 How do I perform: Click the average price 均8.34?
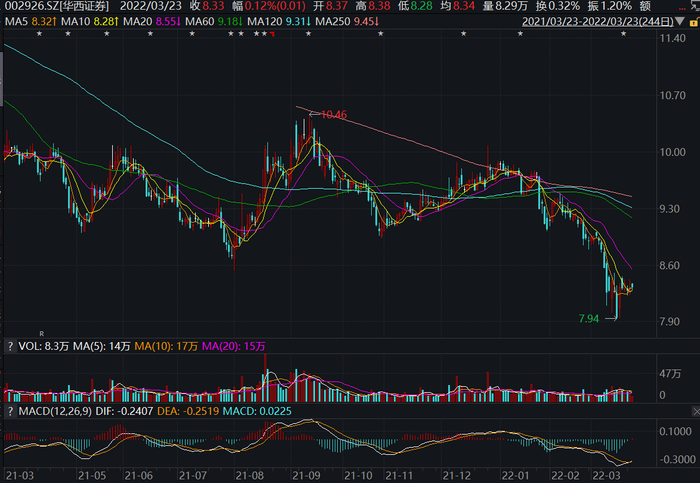[x=458, y=6]
